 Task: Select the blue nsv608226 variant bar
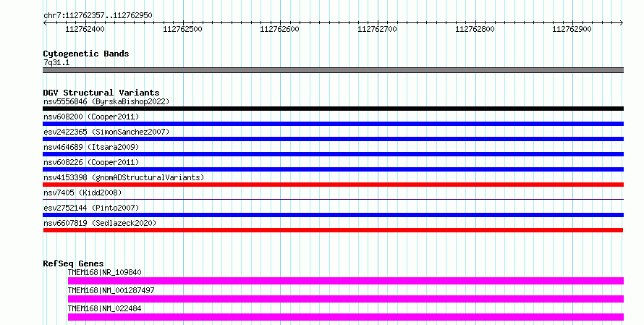click(x=333, y=169)
